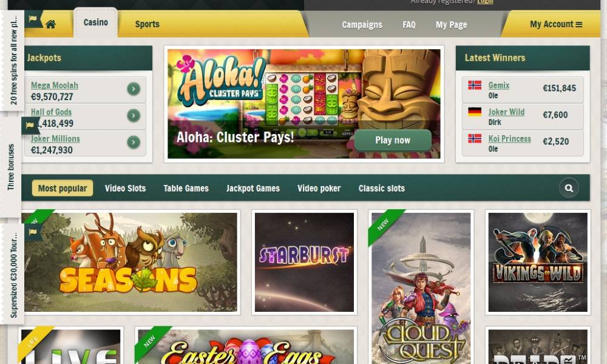
Task: Open the Vikings go Wild game thumbnail
Action: click(538, 262)
